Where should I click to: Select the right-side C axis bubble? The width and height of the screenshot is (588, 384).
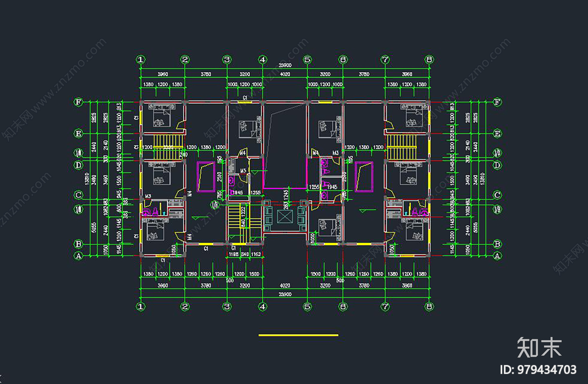click(x=497, y=195)
